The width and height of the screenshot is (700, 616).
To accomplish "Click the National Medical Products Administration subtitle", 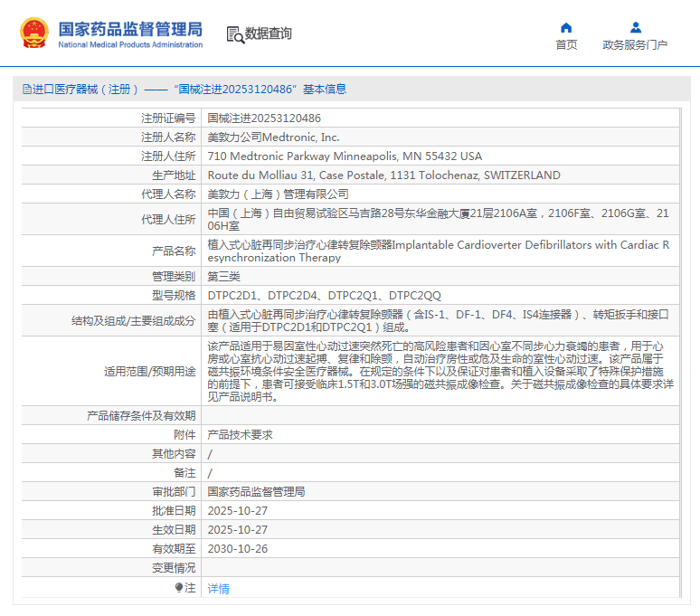I will [130, 44].
